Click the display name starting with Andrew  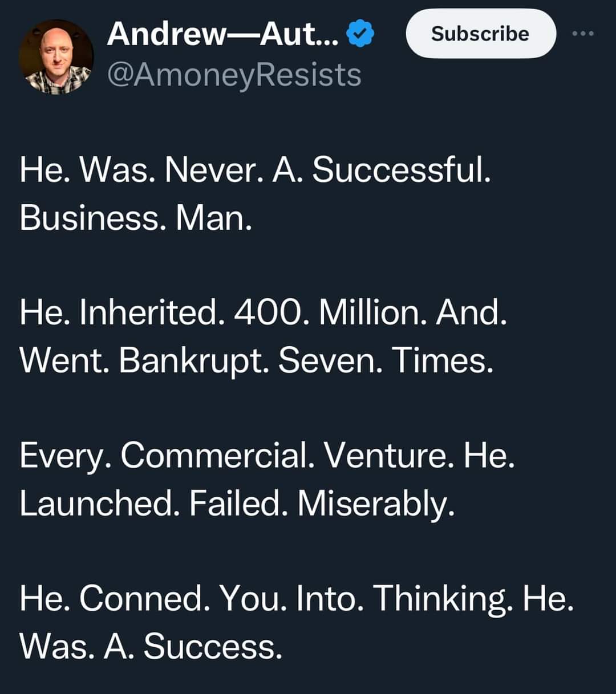[222, 34]
